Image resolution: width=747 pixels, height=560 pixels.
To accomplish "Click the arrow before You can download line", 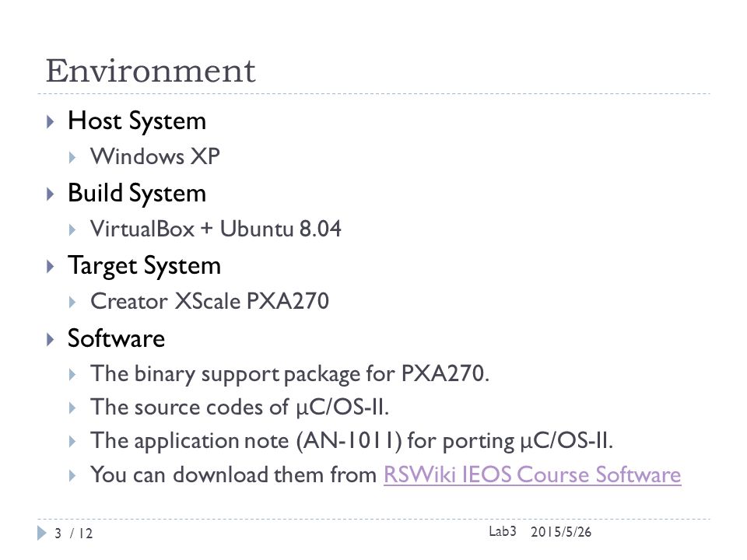I will click(72, 476).
